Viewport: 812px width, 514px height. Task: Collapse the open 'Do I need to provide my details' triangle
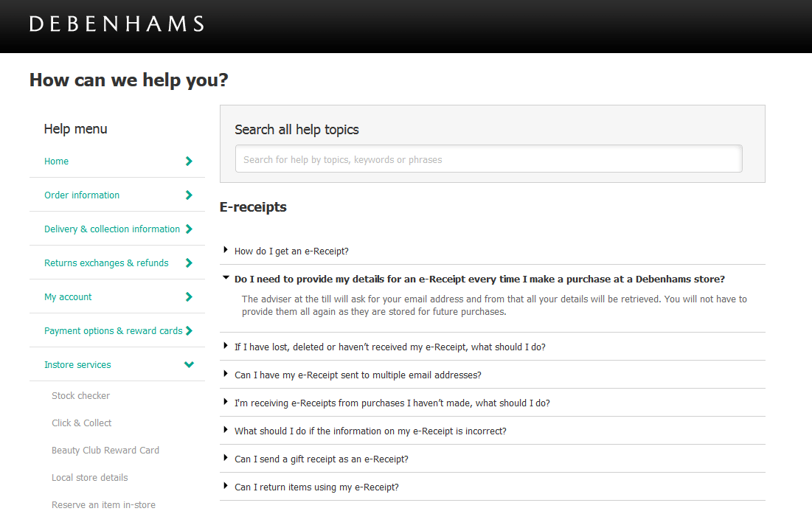226,277
